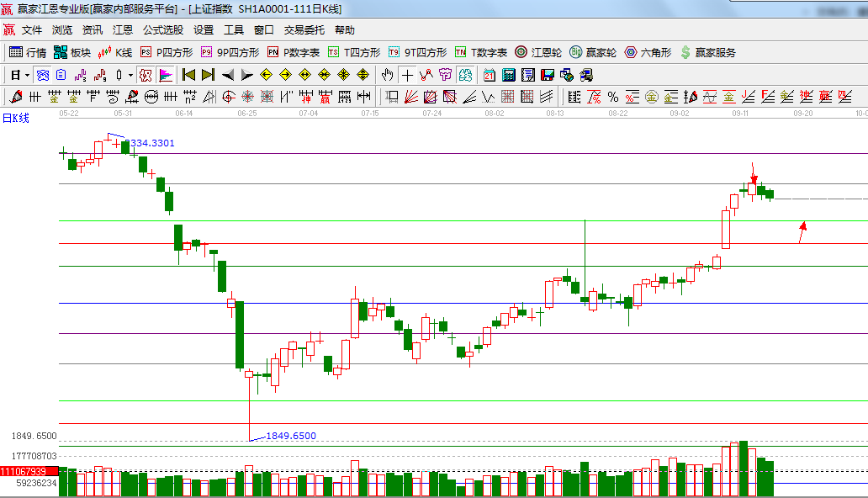868x498 pixels.
Task: Click the 赢家服务 dollar-sign button
Action: 708,52
